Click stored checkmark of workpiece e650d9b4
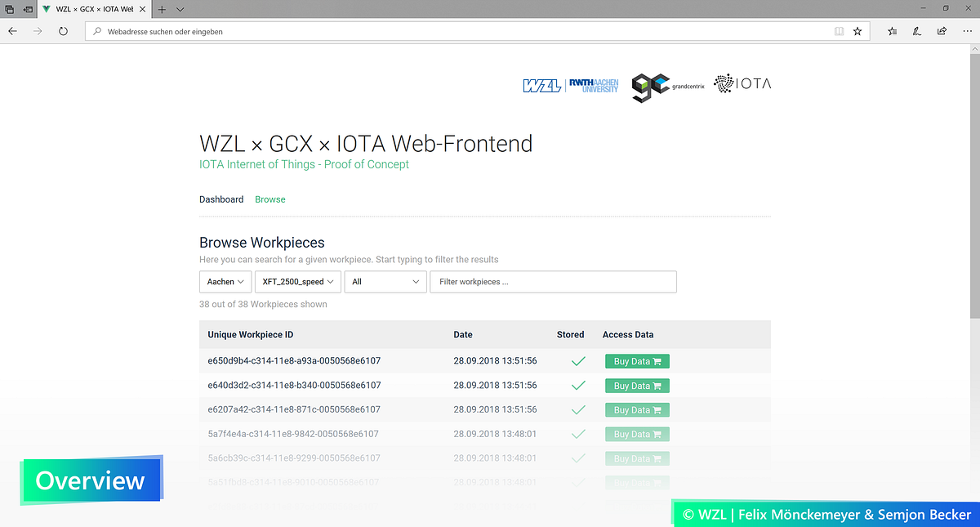 pos(578,360)
